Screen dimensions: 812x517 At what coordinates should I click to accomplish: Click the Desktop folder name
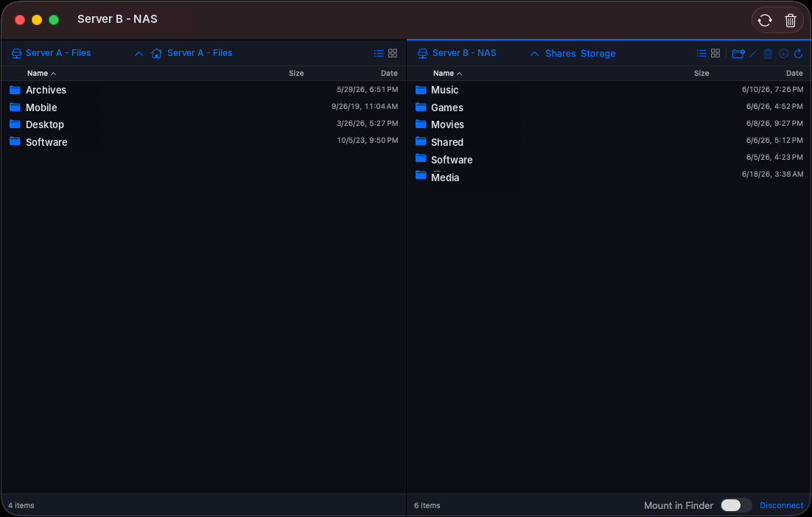45,124
